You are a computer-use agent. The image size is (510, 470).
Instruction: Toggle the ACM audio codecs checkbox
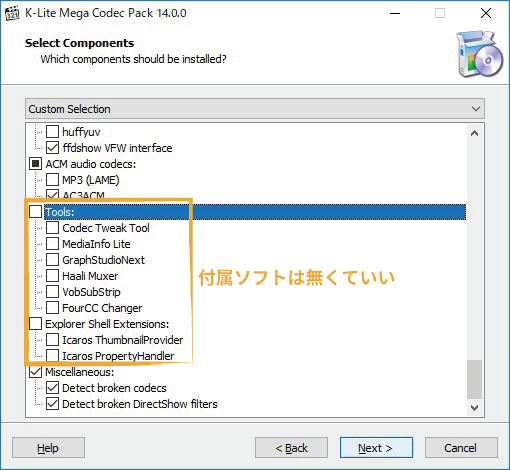(35, 164)
